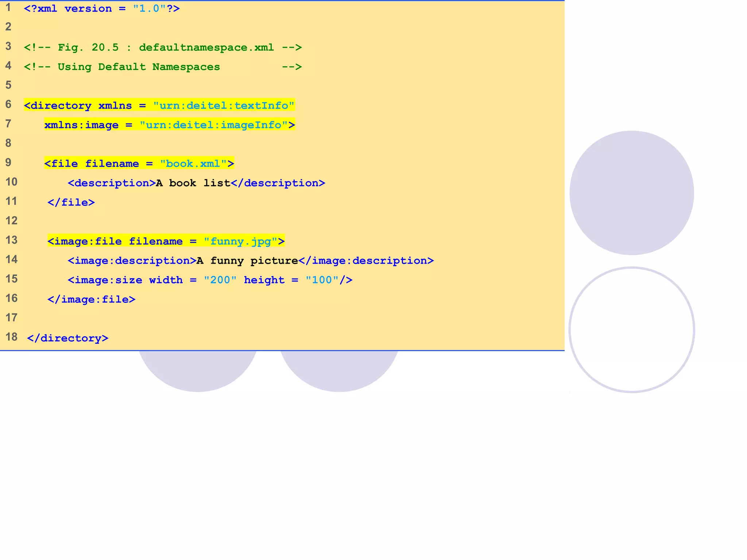Click the 'A book list' description text
This screenshot has width=747, height=560.
(x=193, y=183)
